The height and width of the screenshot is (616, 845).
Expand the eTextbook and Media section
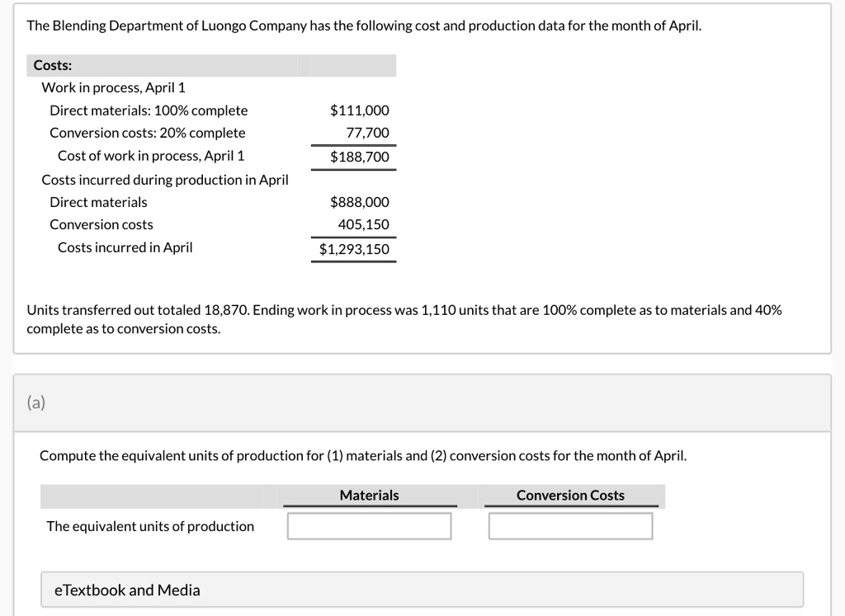pyautogui.click(x=127, y=590)
